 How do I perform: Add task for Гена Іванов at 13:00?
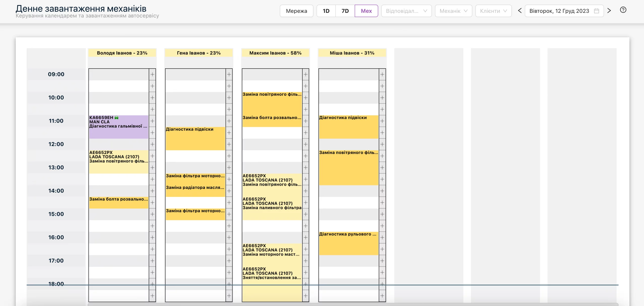229,168
